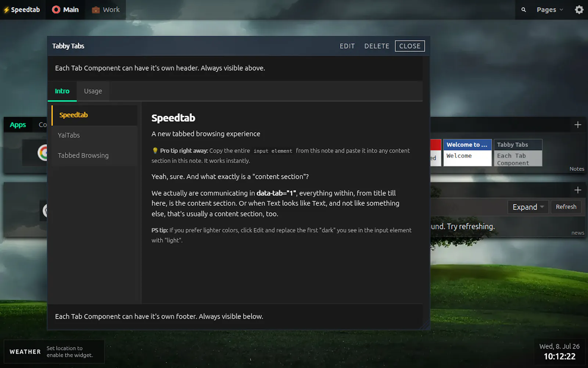
Task: Open settings gear icon
Action: 579,10
